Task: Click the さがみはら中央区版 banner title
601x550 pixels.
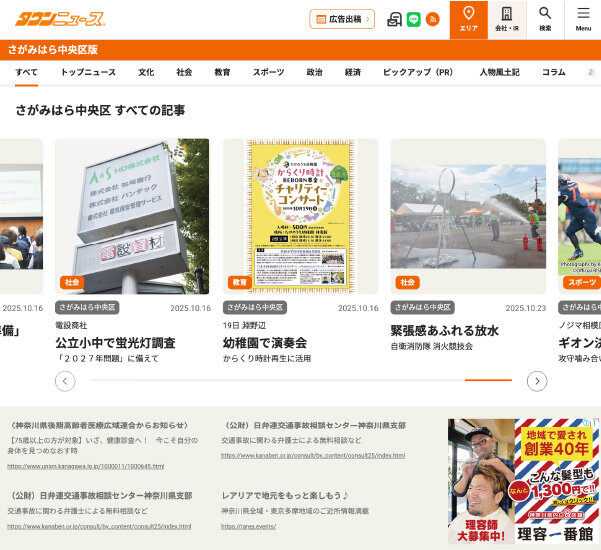Action: 53,50
